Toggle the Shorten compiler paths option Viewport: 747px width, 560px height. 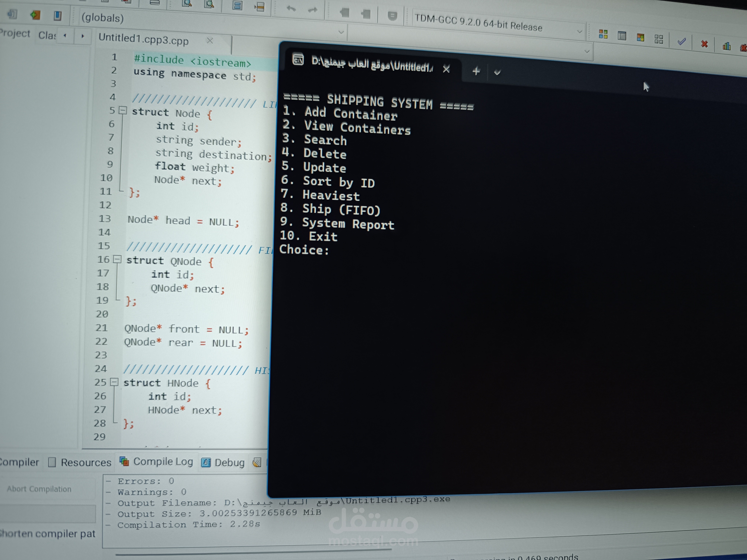[x=48, y=534]
